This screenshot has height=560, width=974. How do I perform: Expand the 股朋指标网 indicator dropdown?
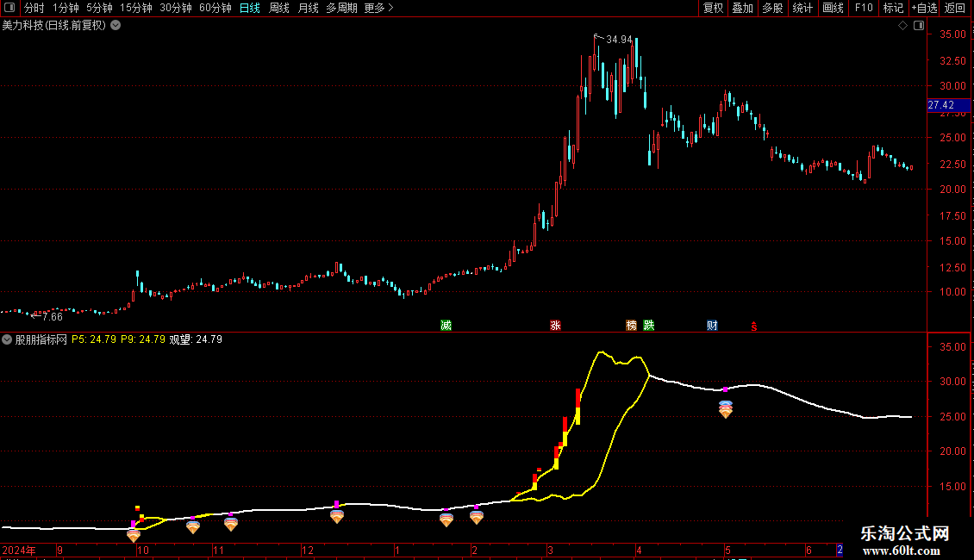point(7,339)
